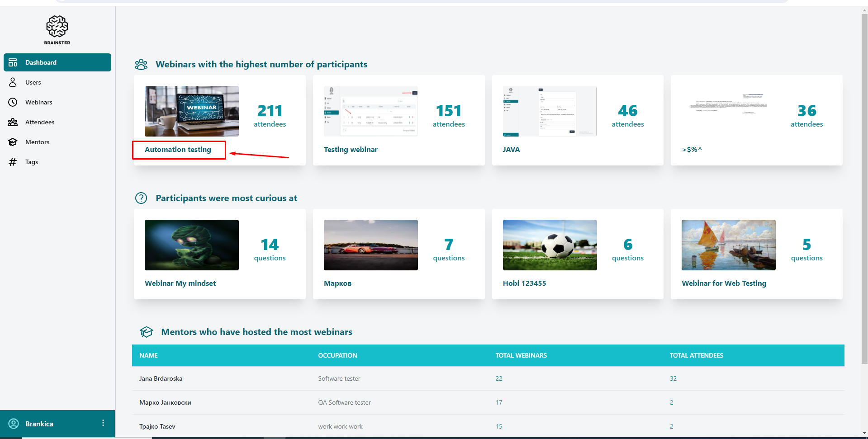Click the Attendees group icon
868x439 pixels.
click(x=13, y=122)
